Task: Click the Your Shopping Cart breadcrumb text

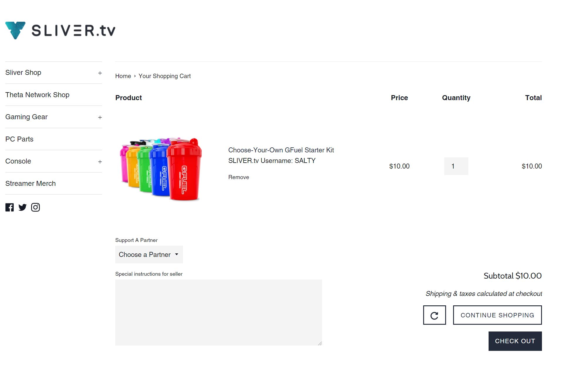Action: [x=165, y=76]
